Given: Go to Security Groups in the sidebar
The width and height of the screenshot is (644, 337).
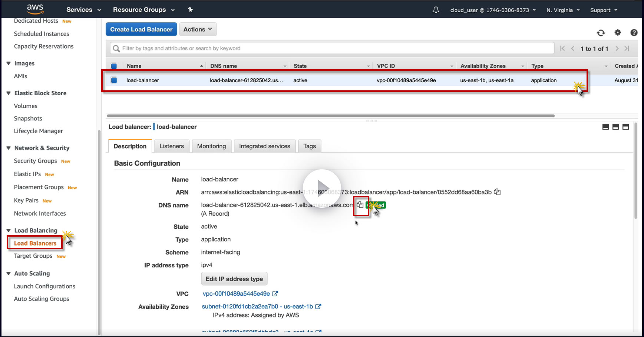Looking at the screenshot, I should click(35, 161).
